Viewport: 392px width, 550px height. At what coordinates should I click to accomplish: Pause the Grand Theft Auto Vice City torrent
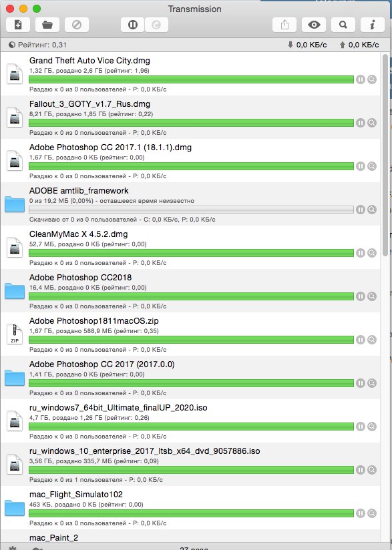[x=361, y=79]
